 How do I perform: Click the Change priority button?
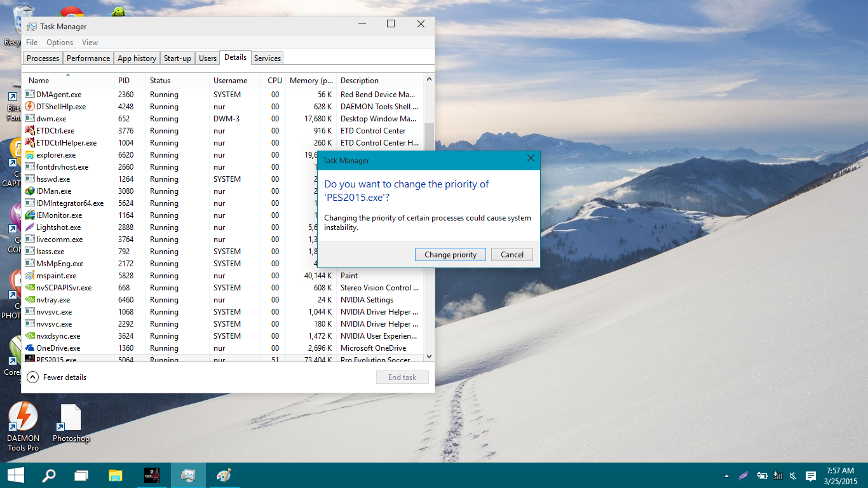tap(450, 254)
